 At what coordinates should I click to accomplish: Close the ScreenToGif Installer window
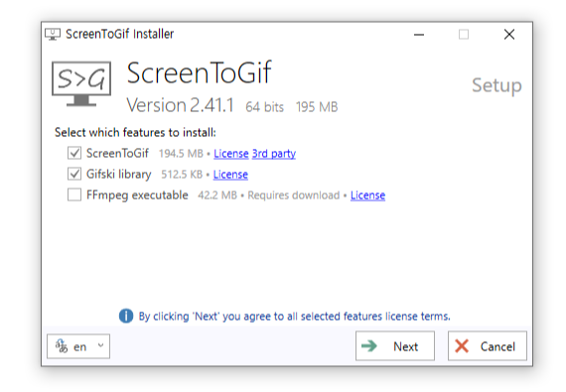point(509,35)
